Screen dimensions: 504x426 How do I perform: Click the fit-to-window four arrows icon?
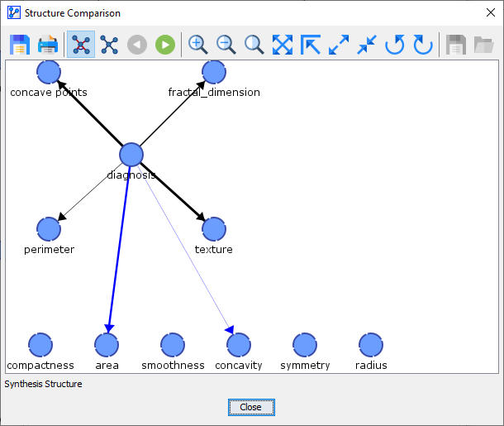[283, 45]
